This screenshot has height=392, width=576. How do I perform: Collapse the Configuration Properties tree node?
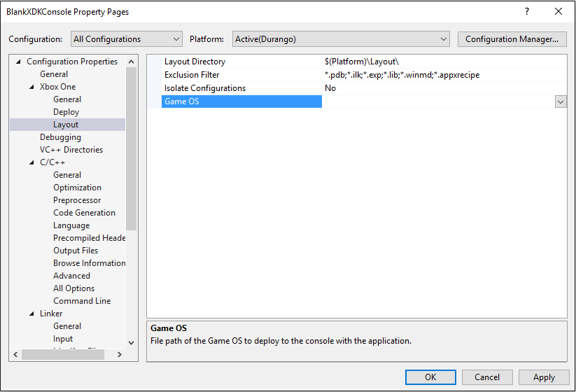point(18,62)
